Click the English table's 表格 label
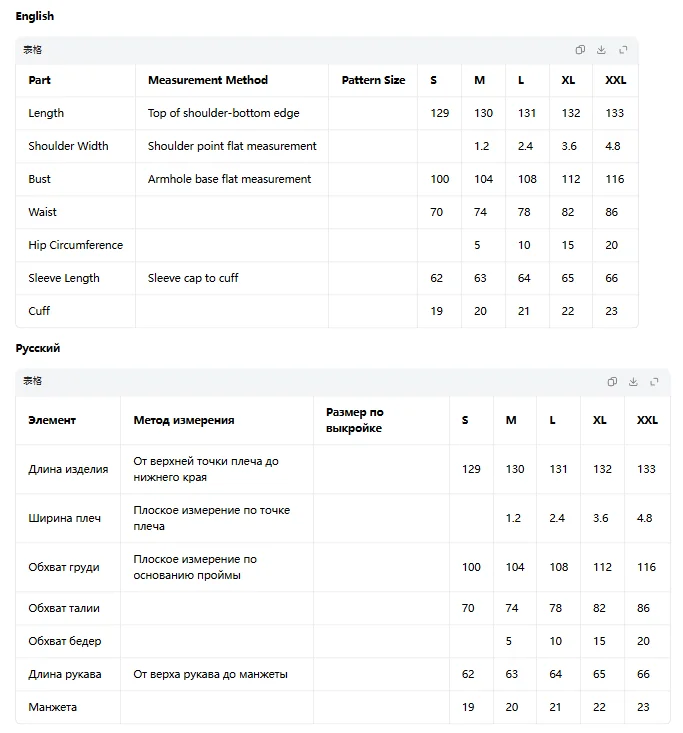This screenshot has height=733, width=683. click(x=32, y=50)
